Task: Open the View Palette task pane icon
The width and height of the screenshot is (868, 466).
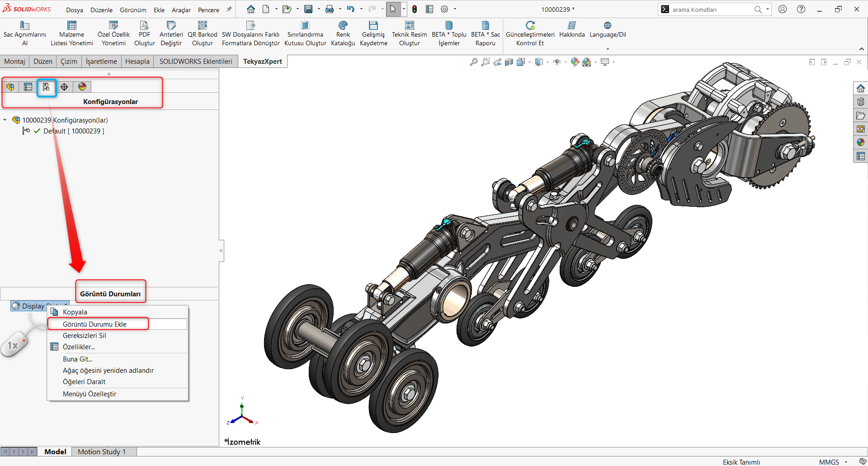Action: (861, 129)
